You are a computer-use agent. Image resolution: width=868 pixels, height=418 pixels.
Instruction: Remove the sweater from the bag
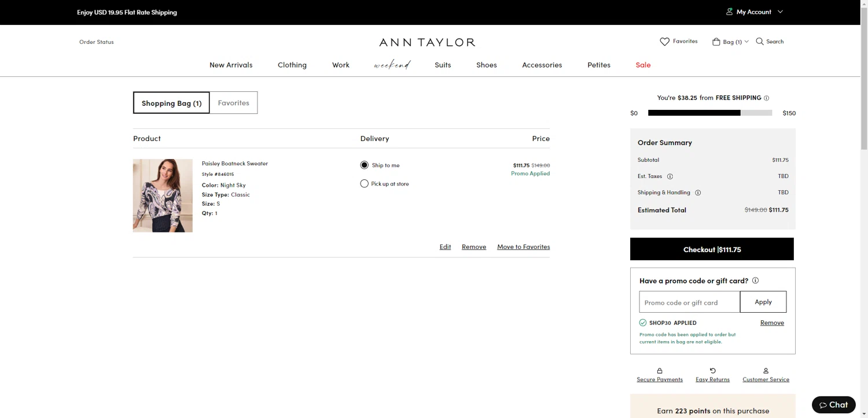(x=474, y=246)
